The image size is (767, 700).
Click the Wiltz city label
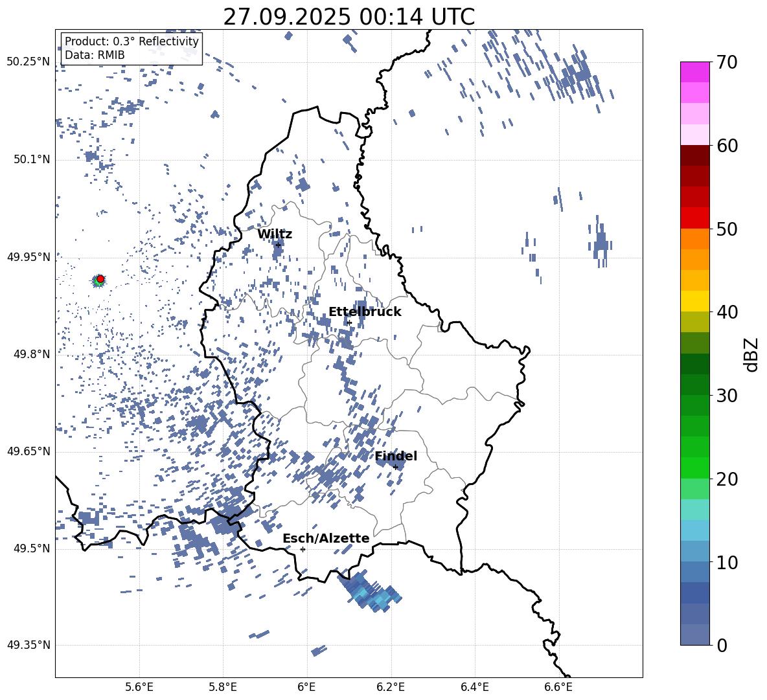[x=275, y=234]
